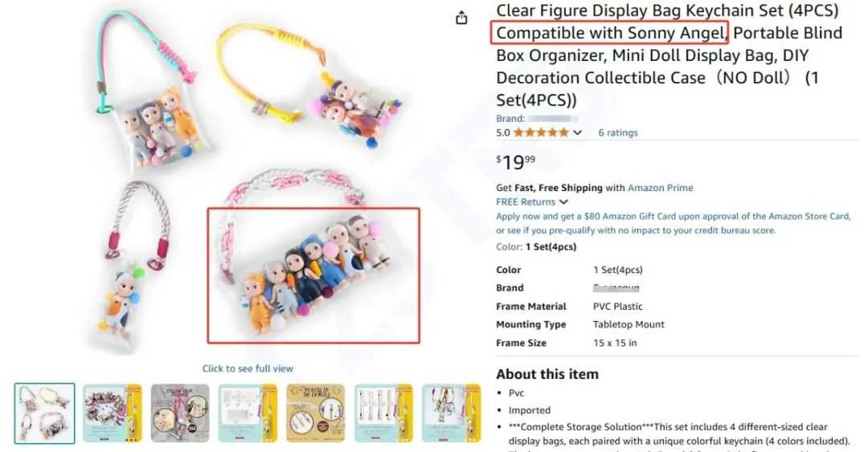Screen dimensions: 868x452
Task: Open the FREE Returns text link
Action: pos(526,202)
